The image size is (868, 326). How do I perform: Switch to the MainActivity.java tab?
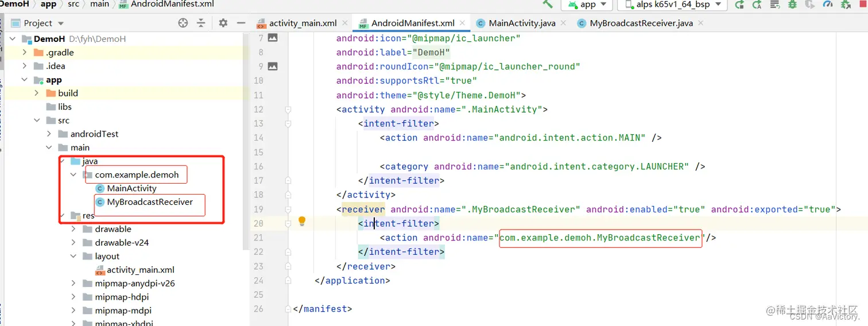(522, 23)
